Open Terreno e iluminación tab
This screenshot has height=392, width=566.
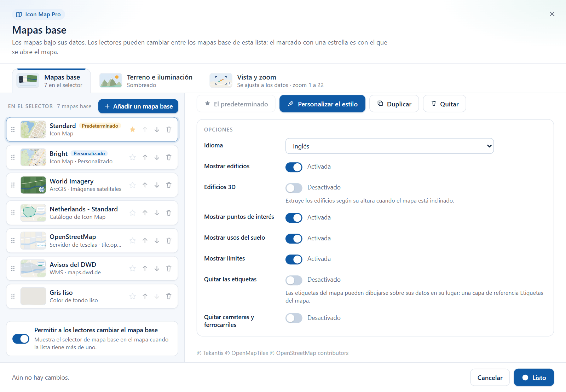click(x=146, y=81)
